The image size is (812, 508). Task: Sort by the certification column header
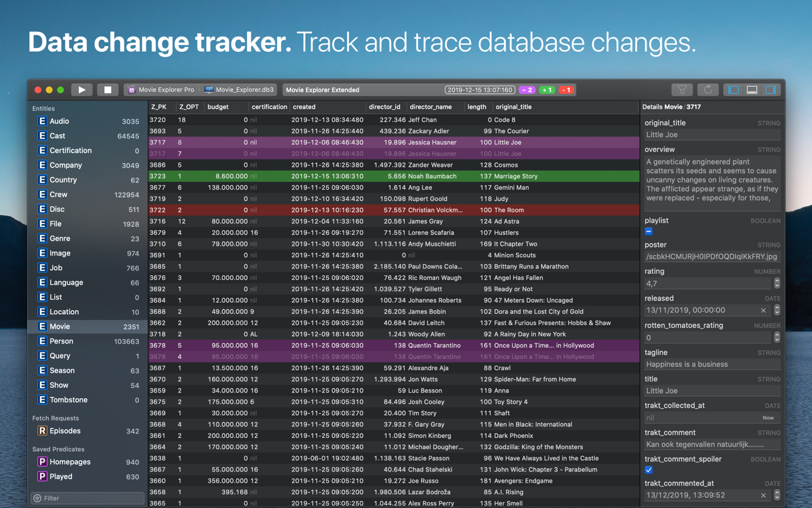point(269,107)
